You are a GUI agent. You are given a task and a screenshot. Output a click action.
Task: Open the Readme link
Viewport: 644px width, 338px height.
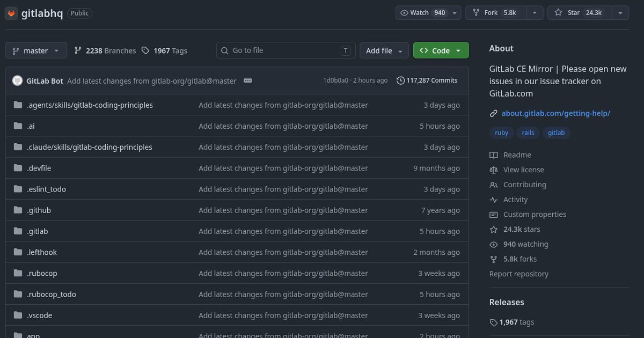(517, 155)
